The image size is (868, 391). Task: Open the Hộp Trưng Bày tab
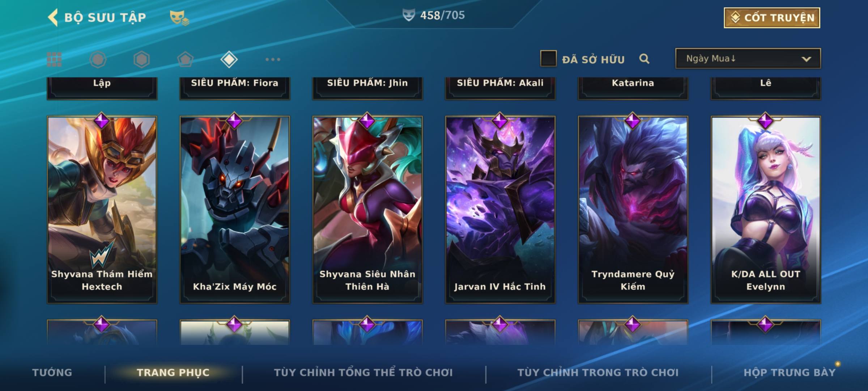tap(790, 373)
